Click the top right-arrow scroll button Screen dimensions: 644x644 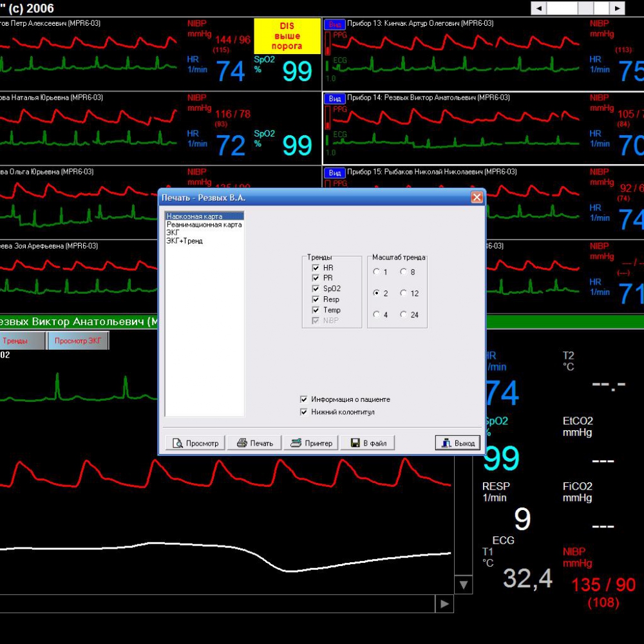coord(617,8)
